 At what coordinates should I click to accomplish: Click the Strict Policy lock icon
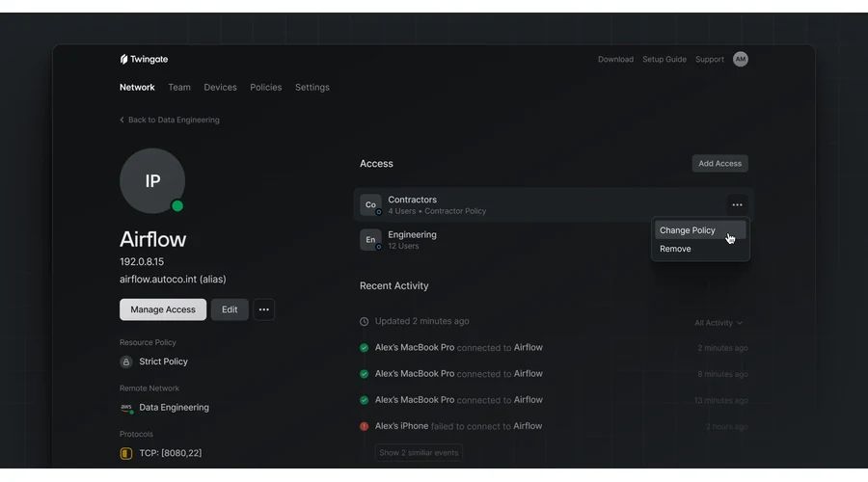pos(126,361)
